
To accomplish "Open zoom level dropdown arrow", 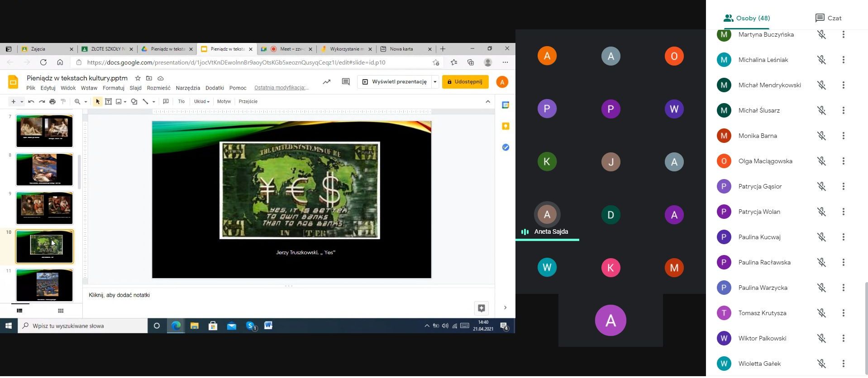I will [x=86, y=102].
